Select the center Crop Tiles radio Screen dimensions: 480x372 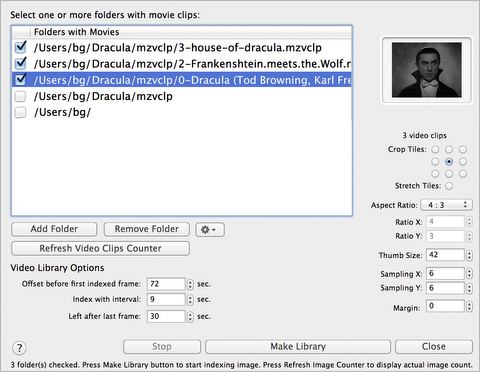(x=449, y=162)
